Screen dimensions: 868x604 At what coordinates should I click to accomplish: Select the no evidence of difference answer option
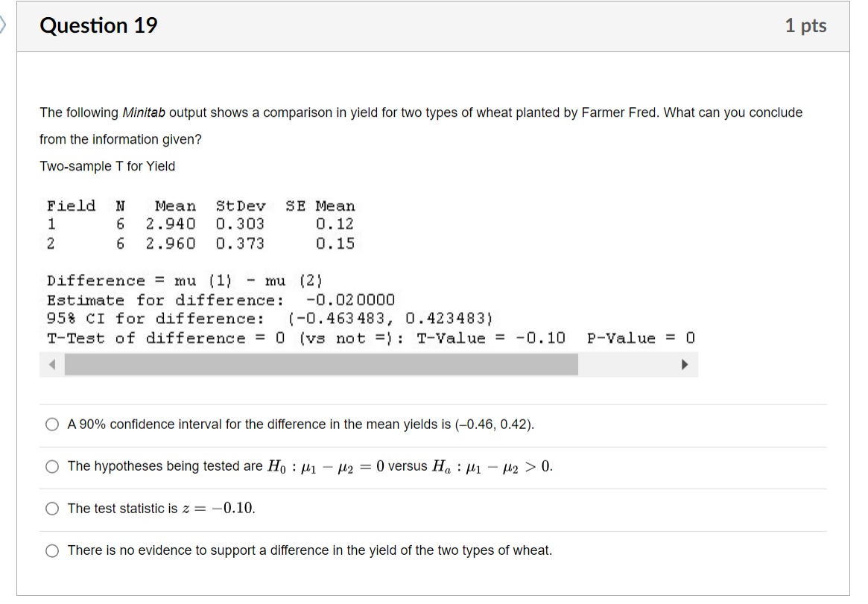[x=52, y=550]
